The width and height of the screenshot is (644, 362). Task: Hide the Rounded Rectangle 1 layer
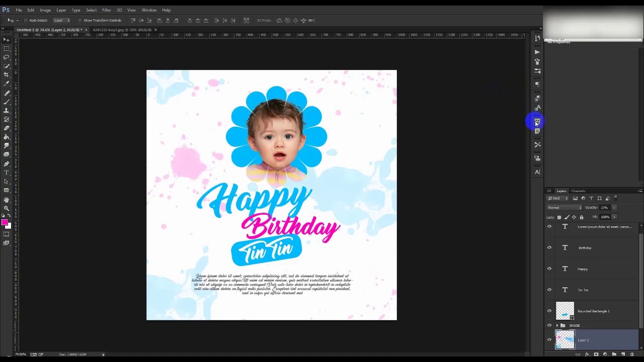[x=549, y=311]
